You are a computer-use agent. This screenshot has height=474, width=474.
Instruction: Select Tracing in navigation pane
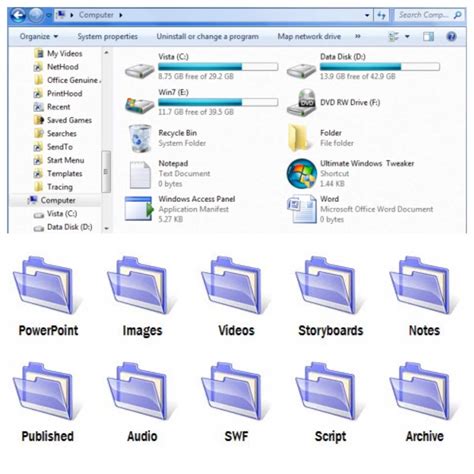click(53, 187)
